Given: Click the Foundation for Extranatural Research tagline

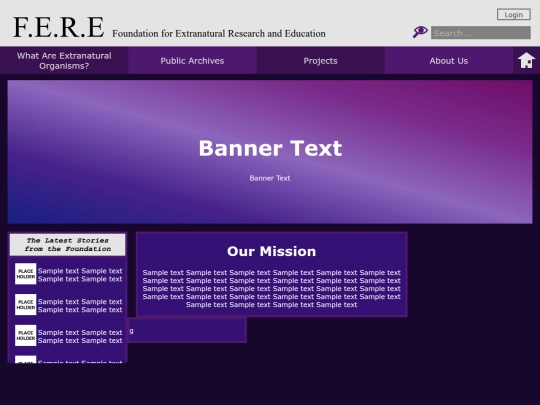Looking at the screenshot, I should (219, 33).
